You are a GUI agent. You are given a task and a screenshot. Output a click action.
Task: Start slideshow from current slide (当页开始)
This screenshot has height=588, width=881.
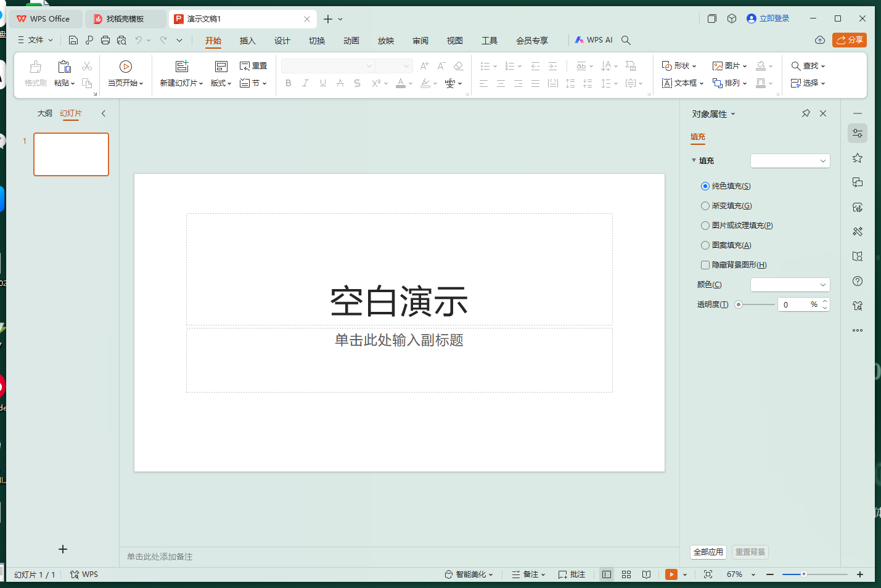126,73
